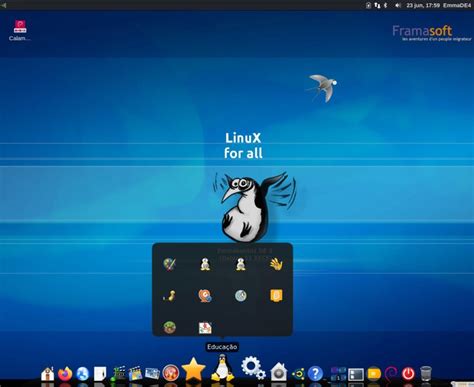The height and width of the screenshot is (387, 474).
Task: Launch Firefox from the dock
Action: [65, 374]
